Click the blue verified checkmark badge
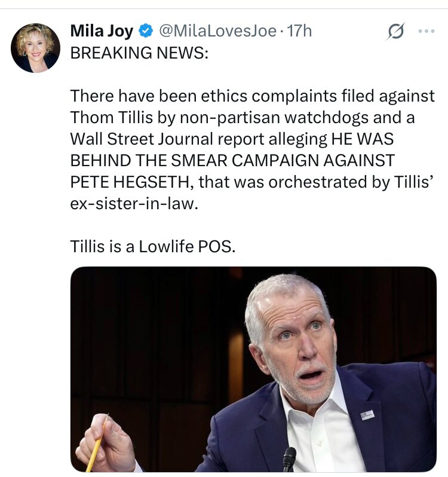Image resolution: width=448 pixels, height=477 pixels. tap(145, 30)
